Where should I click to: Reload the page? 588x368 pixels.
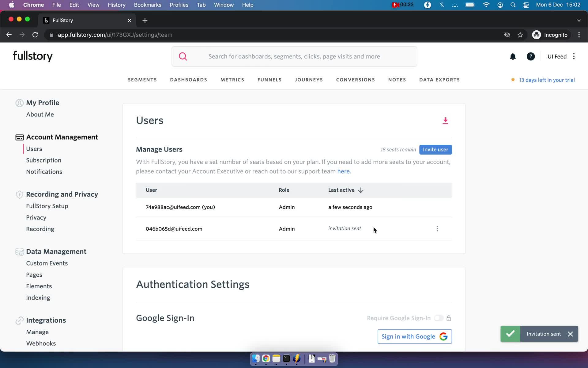click(x=35, y=35)
